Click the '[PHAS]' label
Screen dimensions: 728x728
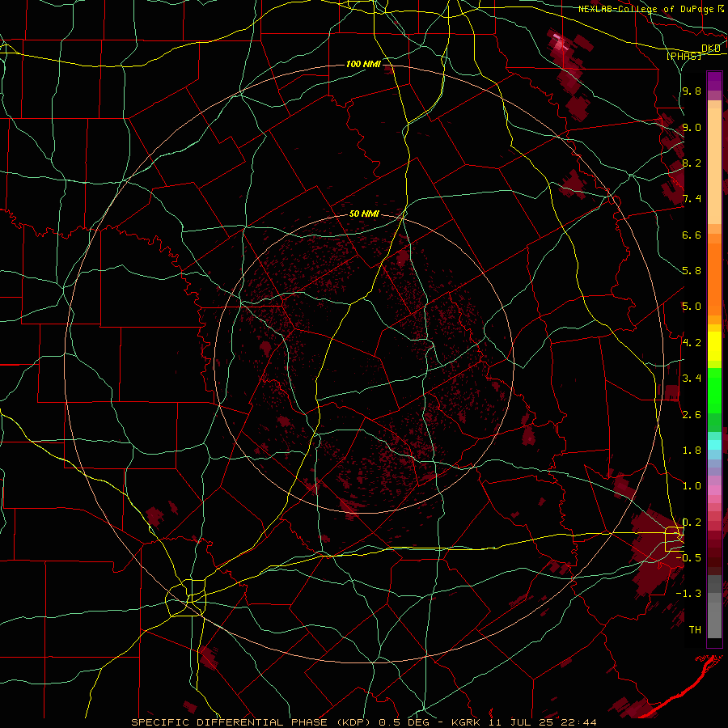684,56
